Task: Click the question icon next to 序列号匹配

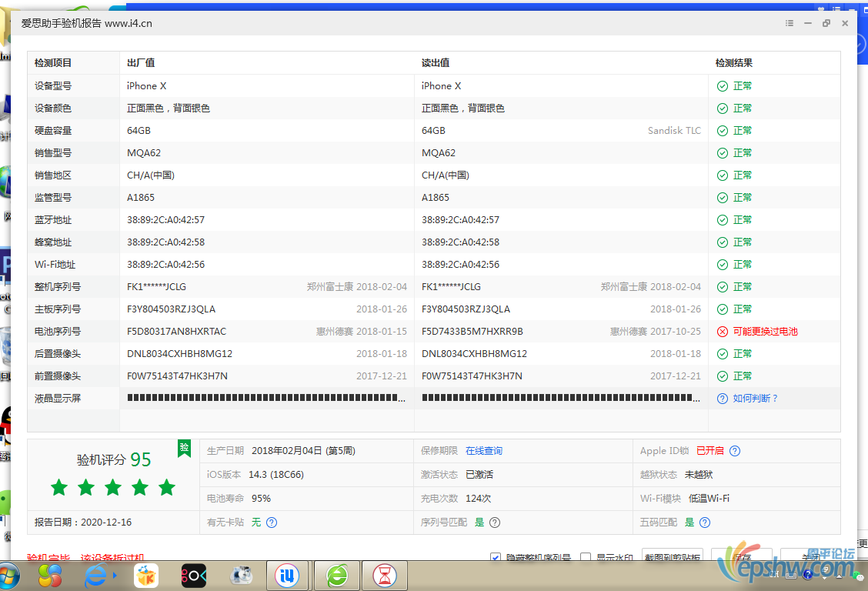Action: (x=495, y=523)
